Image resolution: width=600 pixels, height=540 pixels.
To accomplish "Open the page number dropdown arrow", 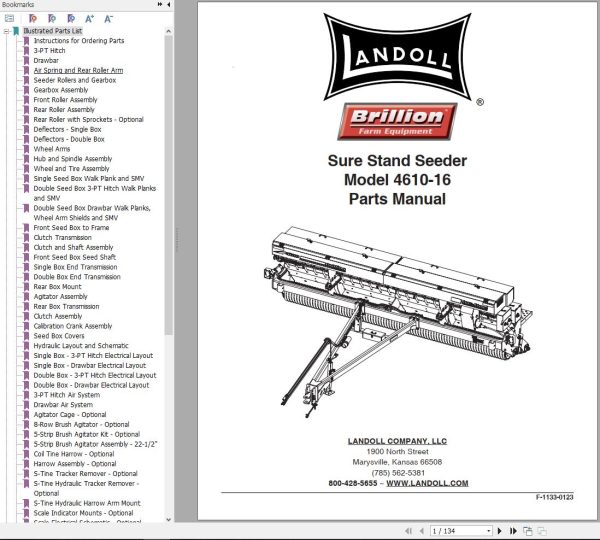I will 489,531.
